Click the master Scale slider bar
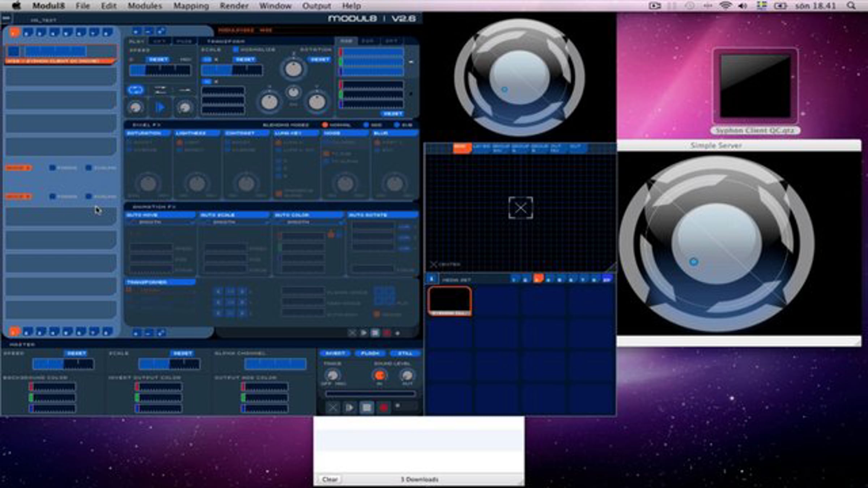Screen dimensions: 868x488 coord(169,364)
